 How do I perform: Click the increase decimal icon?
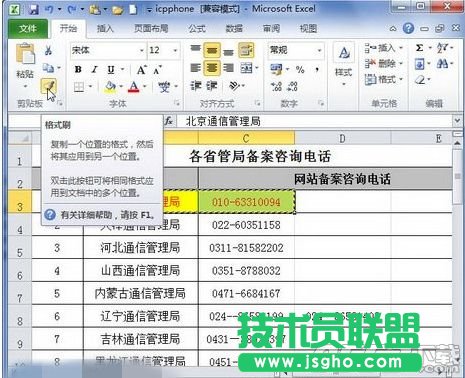(x=276, y=87)
